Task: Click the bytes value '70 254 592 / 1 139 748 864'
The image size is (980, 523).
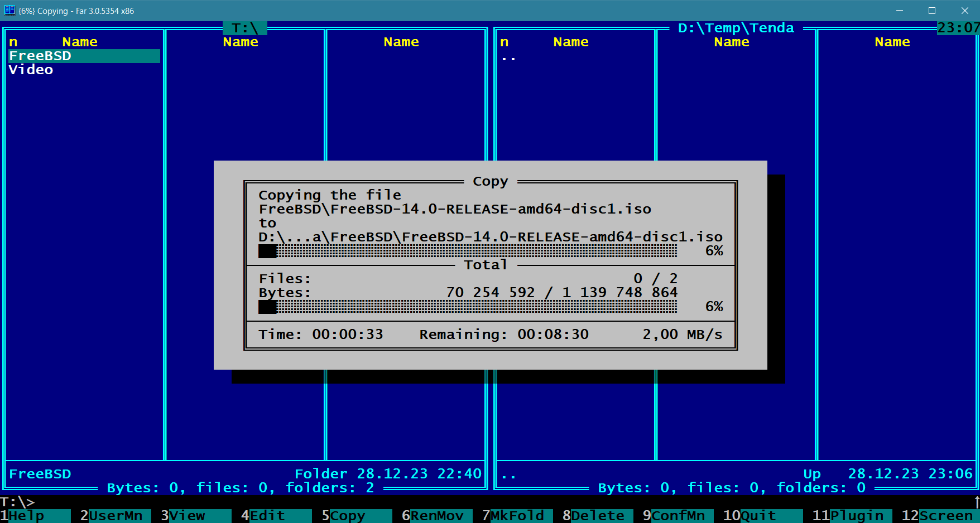Action: point(562,293)
